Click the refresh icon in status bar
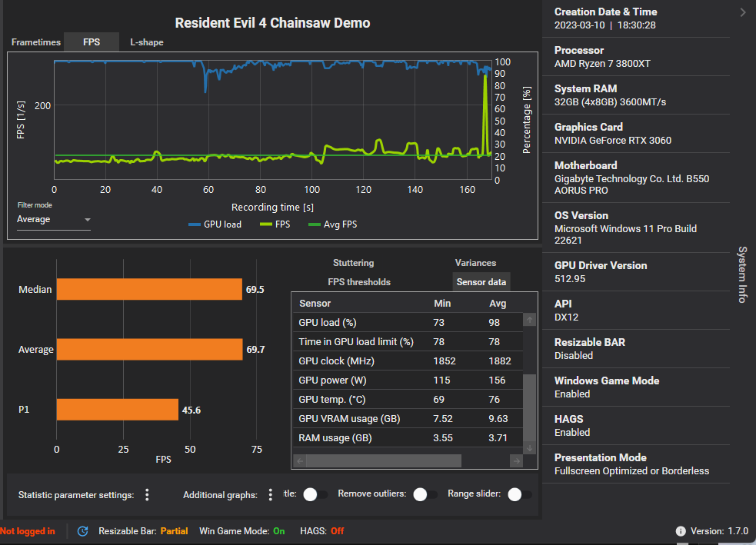 pos(83,531)
